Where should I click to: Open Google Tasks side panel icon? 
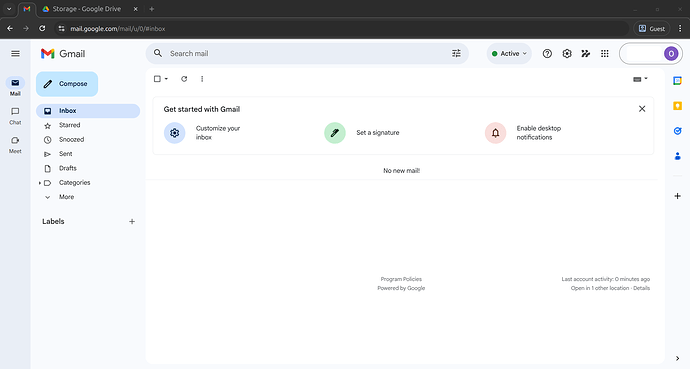click(x=678, y=131)
